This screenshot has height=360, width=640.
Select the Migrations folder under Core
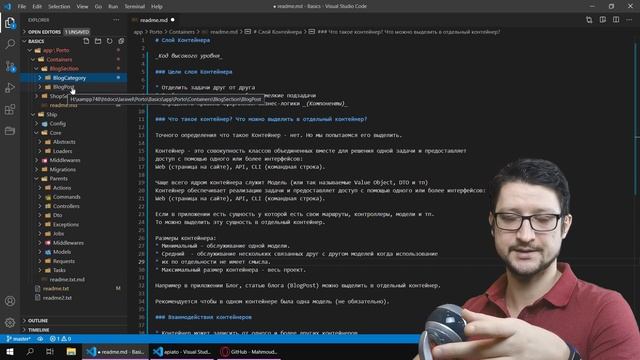[x=62, y=169]
